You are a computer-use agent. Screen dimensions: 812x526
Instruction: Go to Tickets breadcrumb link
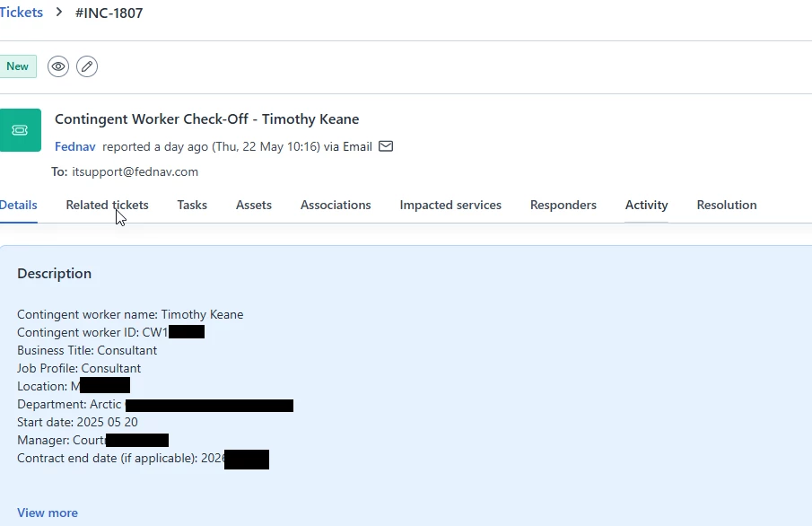point(22,13)
